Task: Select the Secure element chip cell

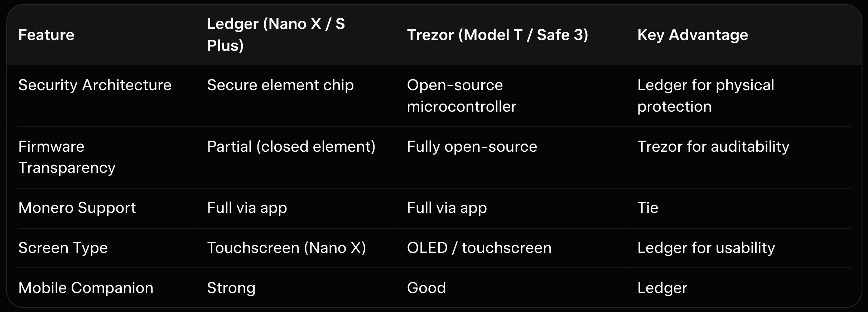Action: (x=280, y=85)
